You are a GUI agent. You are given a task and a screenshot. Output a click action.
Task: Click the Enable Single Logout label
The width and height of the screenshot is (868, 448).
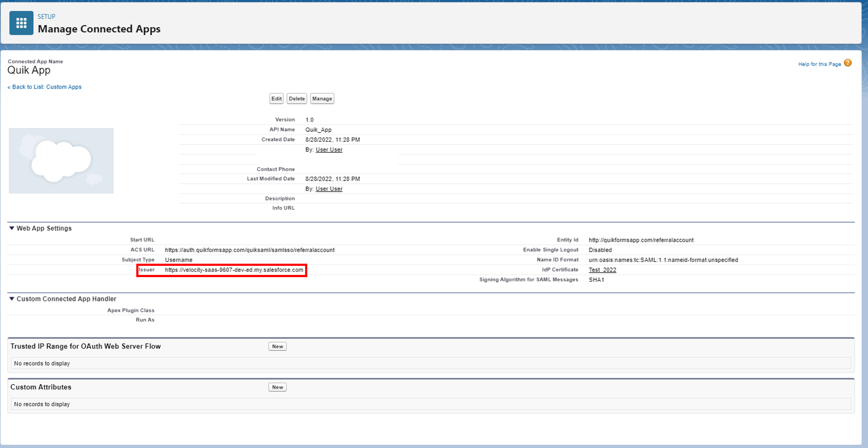[x=551, y=250]
